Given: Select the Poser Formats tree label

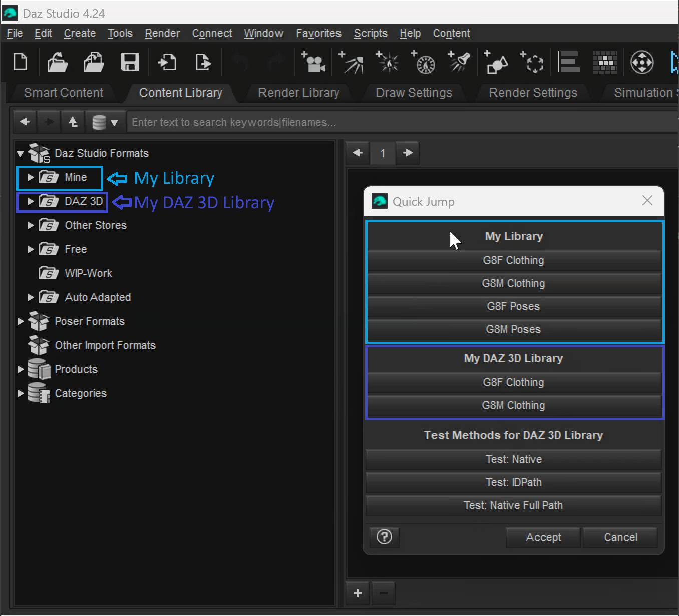Looking at the screenshot, I should pos(90,322).
